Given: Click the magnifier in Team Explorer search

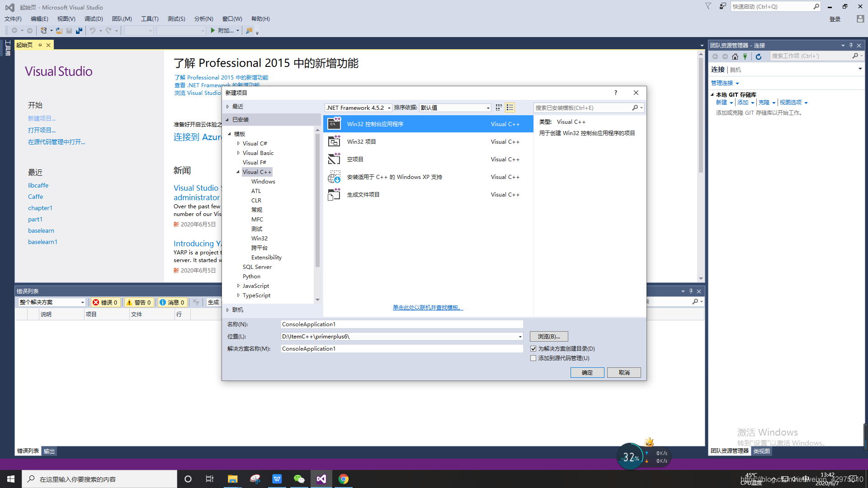Looking at the screenshot, I should [855, 56].
